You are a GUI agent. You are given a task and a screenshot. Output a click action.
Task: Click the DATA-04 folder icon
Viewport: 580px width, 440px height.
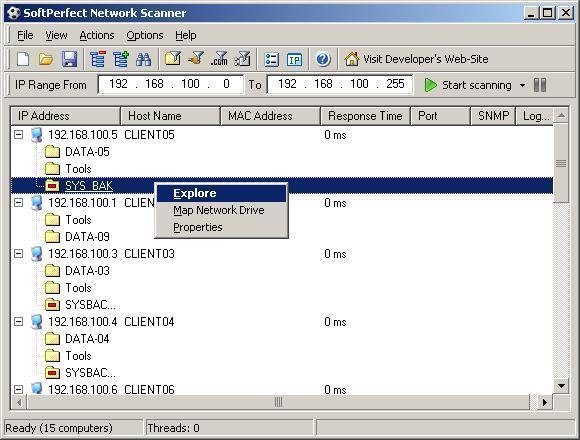point(52,339)
